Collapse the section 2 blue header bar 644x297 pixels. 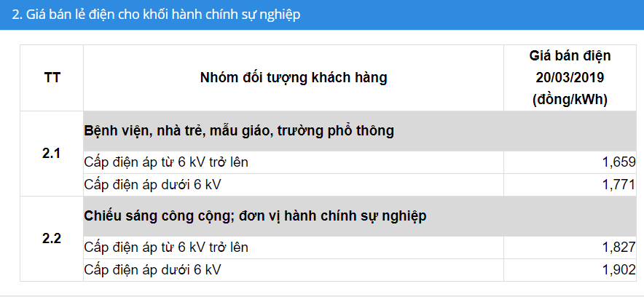tap(322, 15)
